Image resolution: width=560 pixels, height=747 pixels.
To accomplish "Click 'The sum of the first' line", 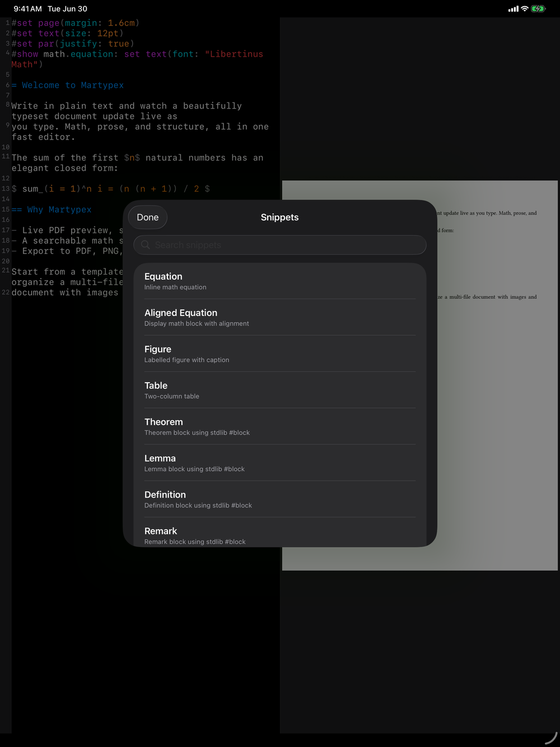I will pos(137,158).
